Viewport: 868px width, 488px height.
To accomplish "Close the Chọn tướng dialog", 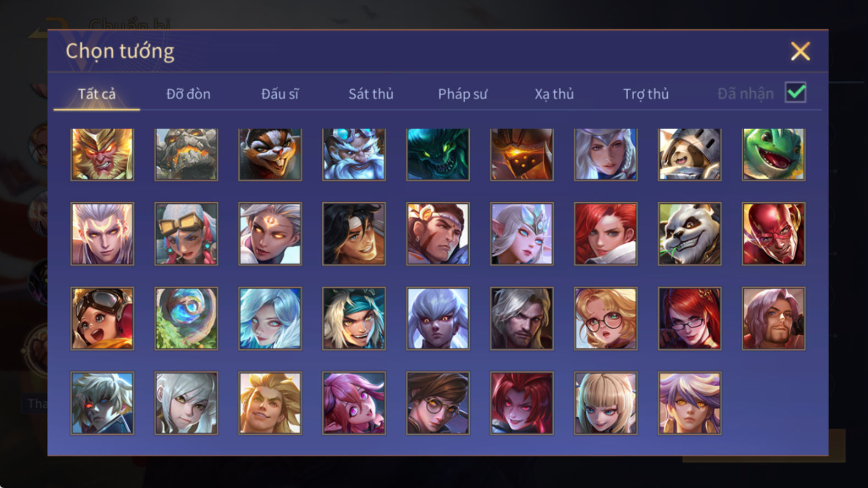I will [x=800, y=51].
